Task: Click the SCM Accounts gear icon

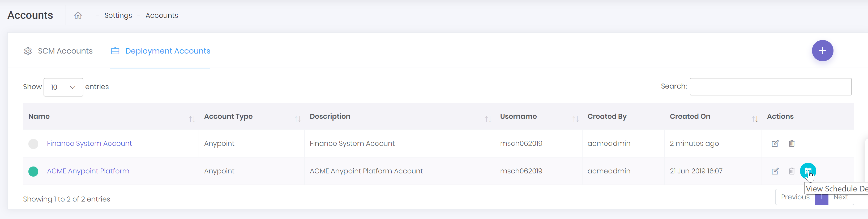Action: [x=28, y=51]
